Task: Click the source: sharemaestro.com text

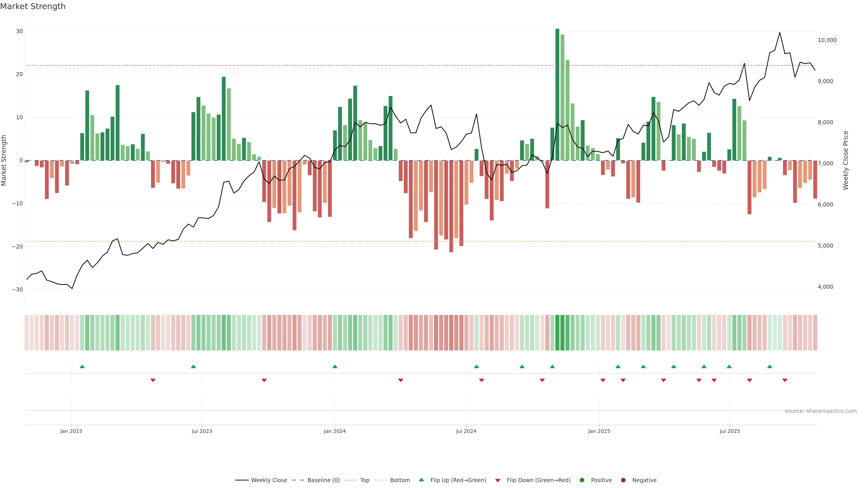Action: point(821,411)
